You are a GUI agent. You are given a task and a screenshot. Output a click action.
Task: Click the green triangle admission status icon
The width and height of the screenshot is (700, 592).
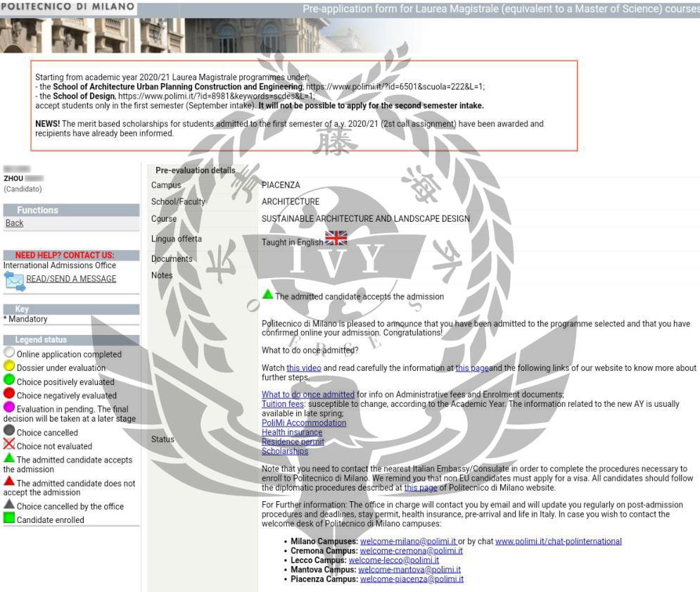(267, 294)
